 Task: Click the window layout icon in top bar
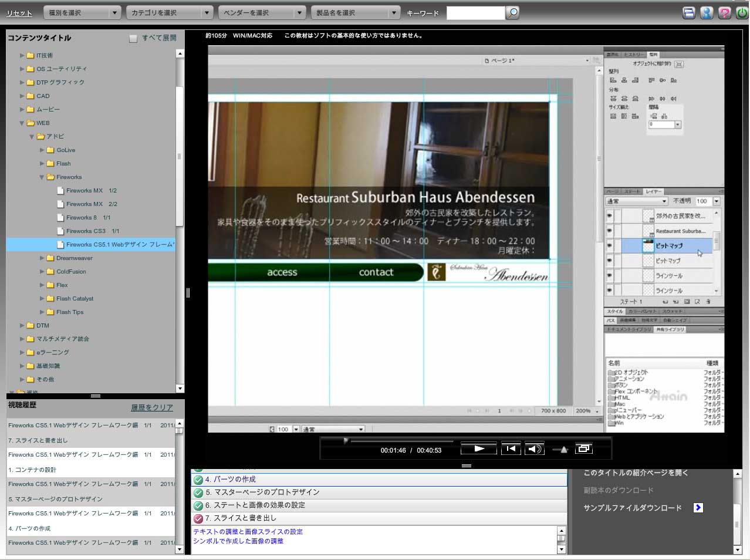tap(689, 13)
